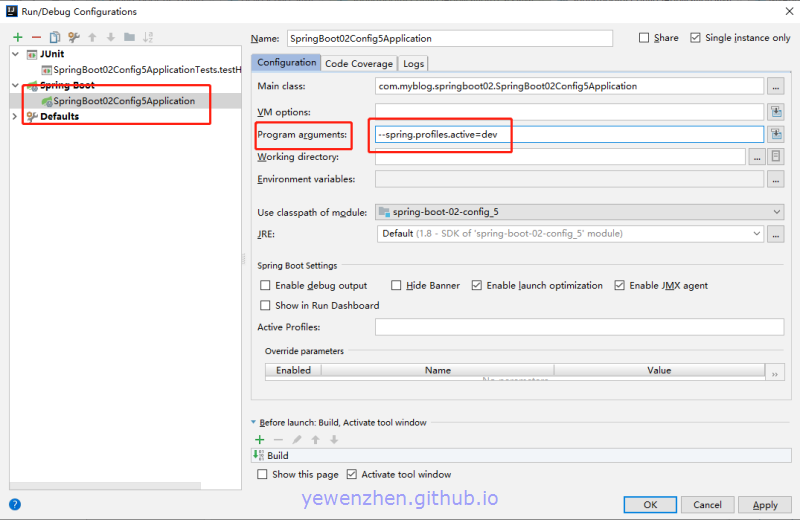Viewport: 800px width, 520px height.
Task: Switch to the Code Coverage tab
Action: (x=358, y=63)
